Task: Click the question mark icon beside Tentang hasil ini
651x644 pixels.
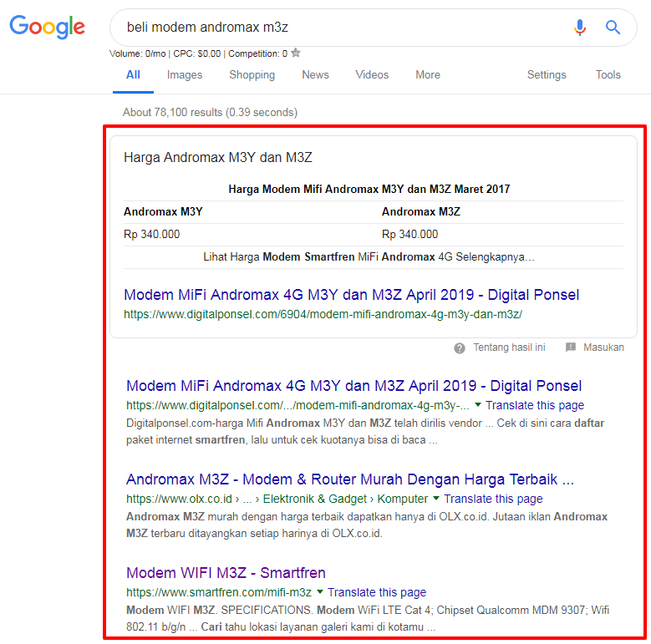Action: (x=460, y=347)
